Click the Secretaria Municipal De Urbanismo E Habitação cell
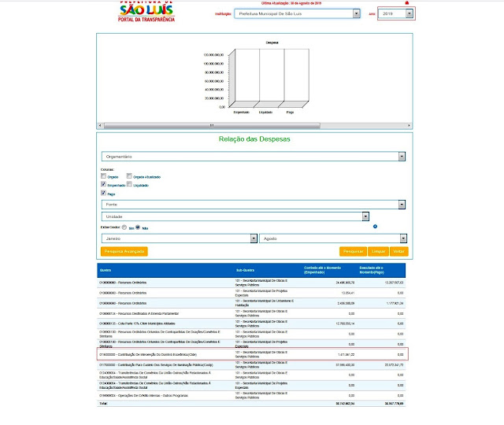Image resolution: width=504 pixels, height=425 pixels. (x=265, y=303)
